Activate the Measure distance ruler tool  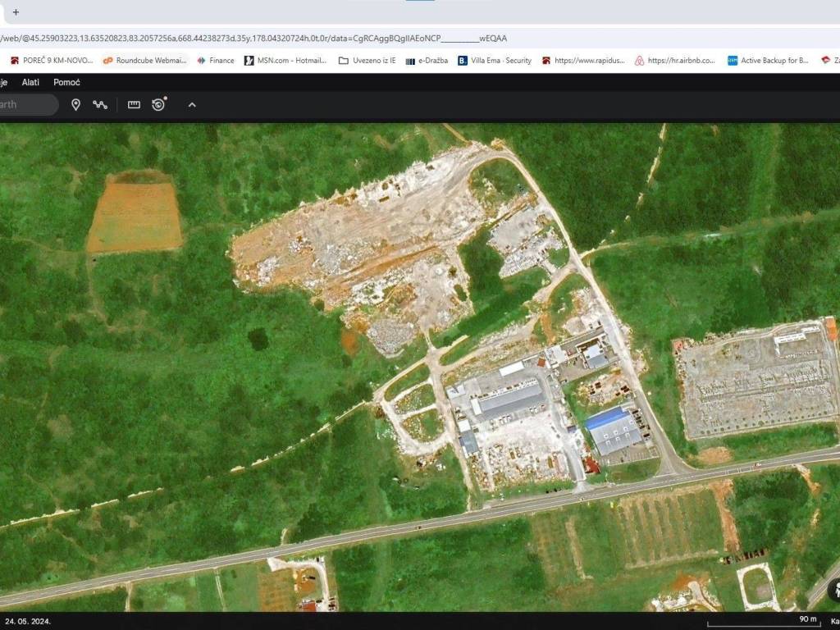click(x=134, y=105)
